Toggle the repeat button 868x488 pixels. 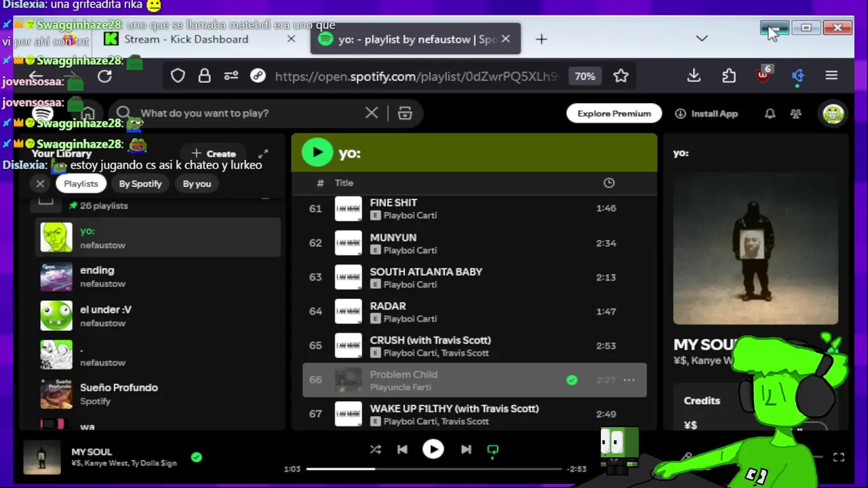pyautogui.click(x=493, y=450)
